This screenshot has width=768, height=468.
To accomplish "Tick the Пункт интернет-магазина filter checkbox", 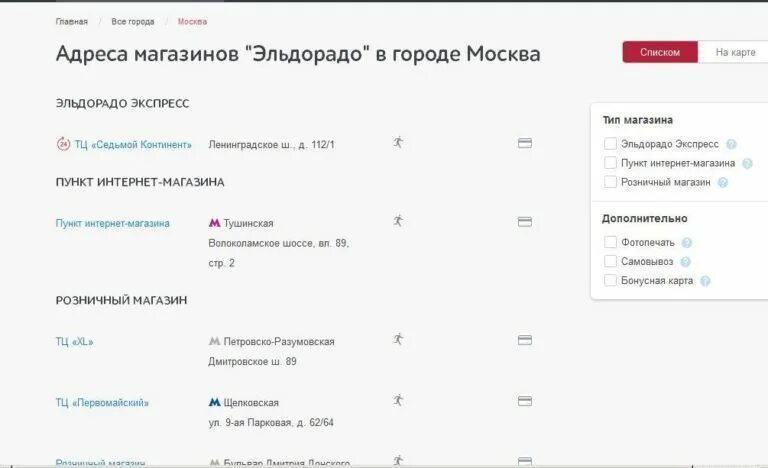I will click(610, 163).
